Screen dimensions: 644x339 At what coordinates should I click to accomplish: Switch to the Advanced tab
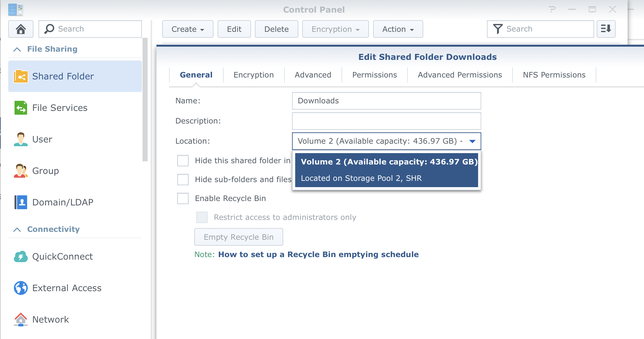click(313, 75)
